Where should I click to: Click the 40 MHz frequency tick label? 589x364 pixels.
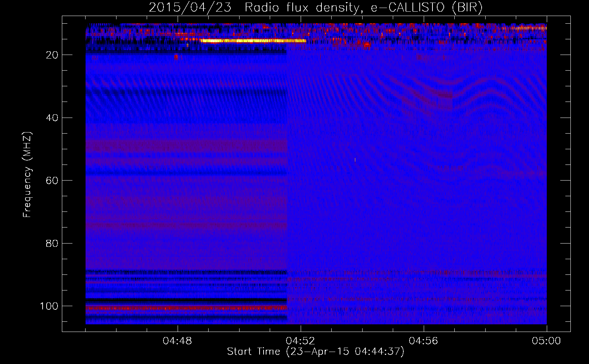pyautogui.click(x=52, y=118)
